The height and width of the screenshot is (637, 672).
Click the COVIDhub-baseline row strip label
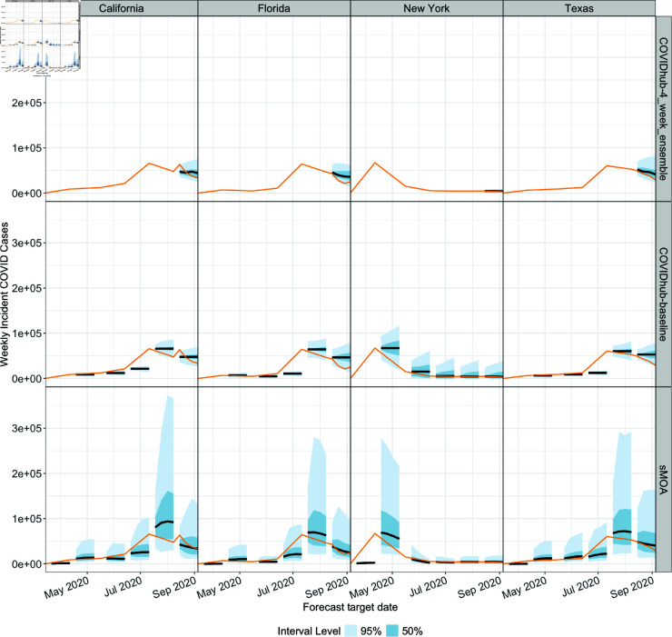click(x=664, y=294)
